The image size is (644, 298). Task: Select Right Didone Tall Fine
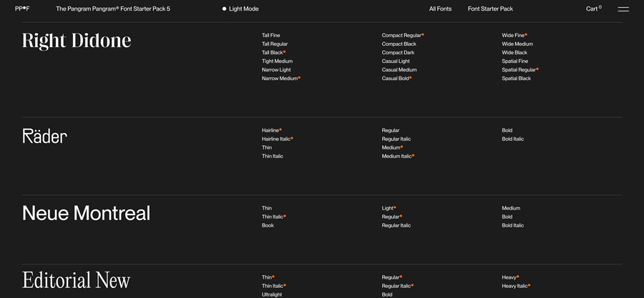[x=270, y=35]
